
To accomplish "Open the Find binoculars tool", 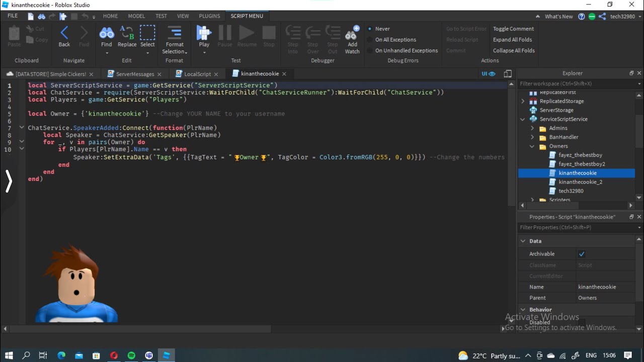I will pyautogui.click(x=107, y=34).
